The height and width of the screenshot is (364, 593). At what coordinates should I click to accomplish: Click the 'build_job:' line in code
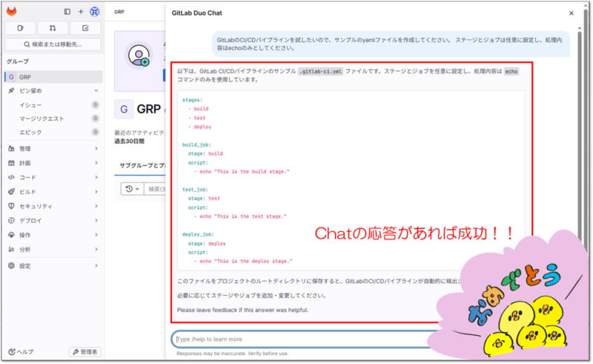point(196,145)
